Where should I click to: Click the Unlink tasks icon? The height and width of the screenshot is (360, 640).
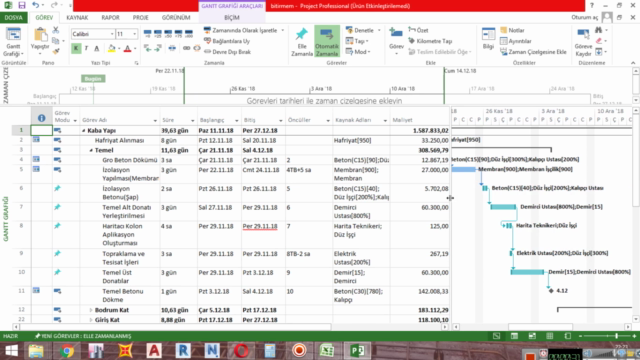(x=197, y=49)
